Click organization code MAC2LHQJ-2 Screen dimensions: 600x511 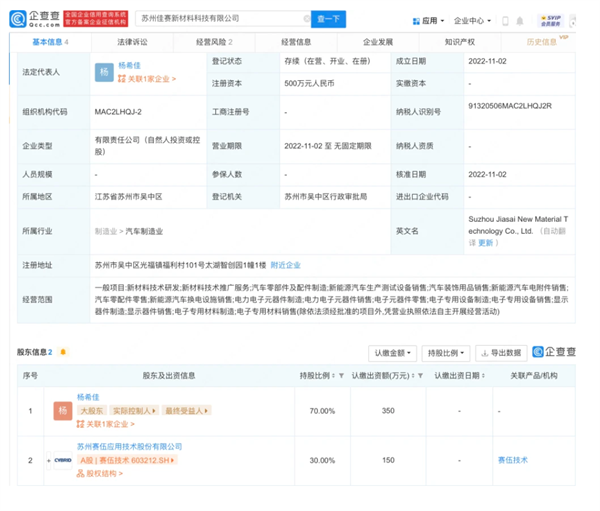118,112
